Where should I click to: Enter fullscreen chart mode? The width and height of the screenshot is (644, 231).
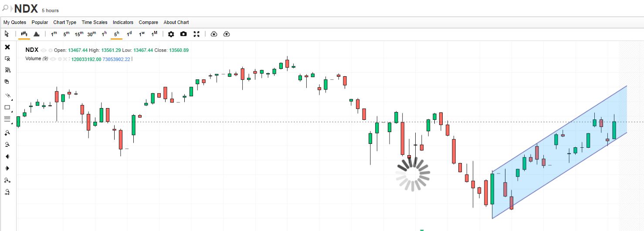point(196,34)
